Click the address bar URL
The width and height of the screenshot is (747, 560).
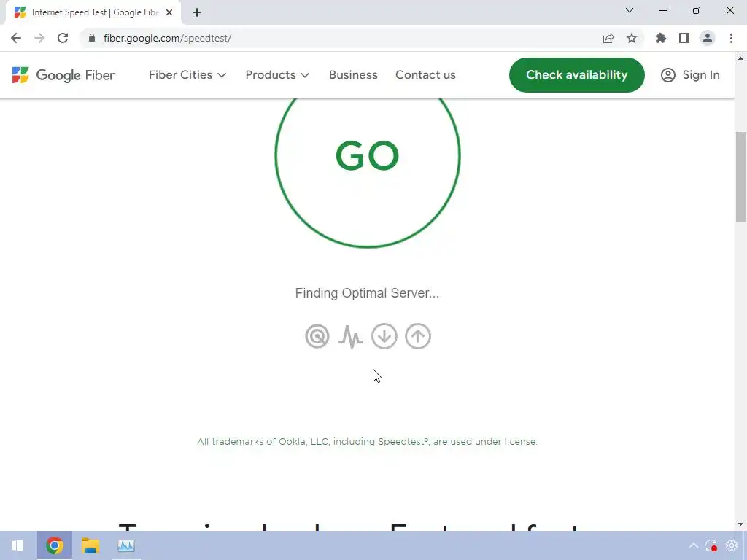pyautogui.click(x=167, y=38)
